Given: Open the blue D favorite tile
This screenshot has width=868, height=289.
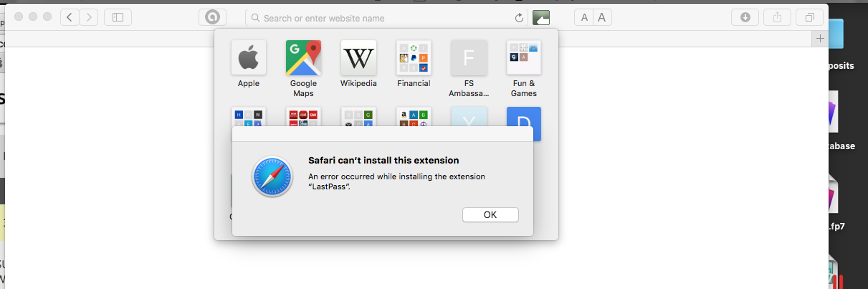Looking at the screenshot, I should pyautogui.click(x=524, y=118).
